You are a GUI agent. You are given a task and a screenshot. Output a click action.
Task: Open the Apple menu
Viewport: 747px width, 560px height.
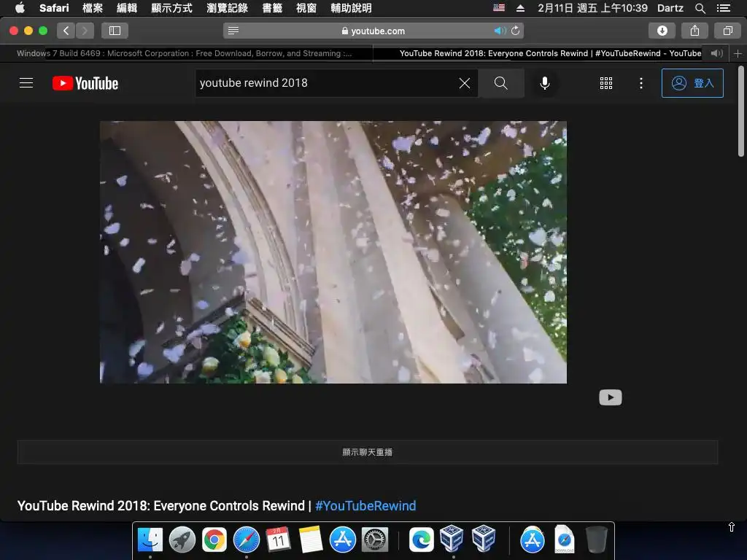click(x=20, y=7)
